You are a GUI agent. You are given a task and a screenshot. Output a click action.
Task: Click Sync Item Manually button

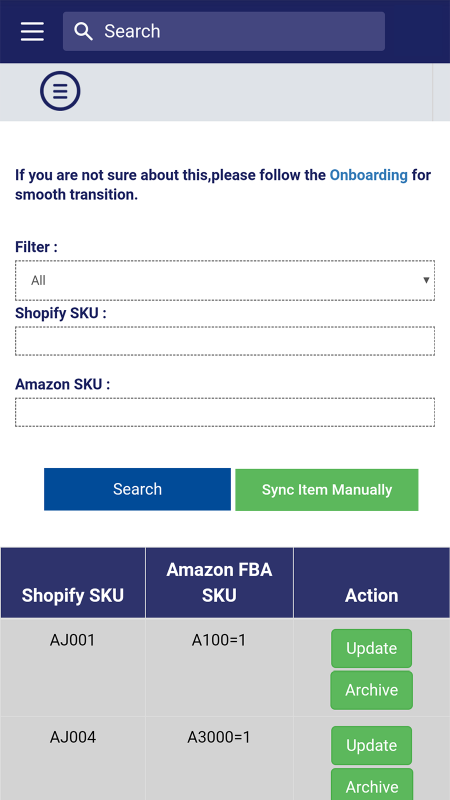coord(327,490)
